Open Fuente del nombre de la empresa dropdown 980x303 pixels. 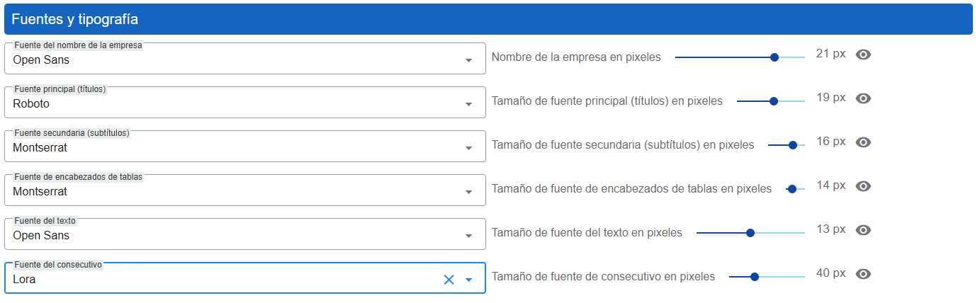pyautogui.click(x=468, y=61)
